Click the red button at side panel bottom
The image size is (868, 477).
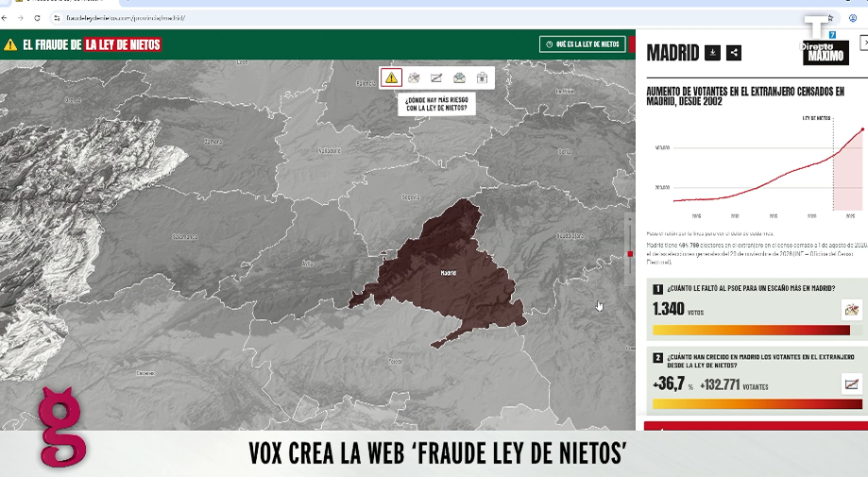click(x=756, y=426)
